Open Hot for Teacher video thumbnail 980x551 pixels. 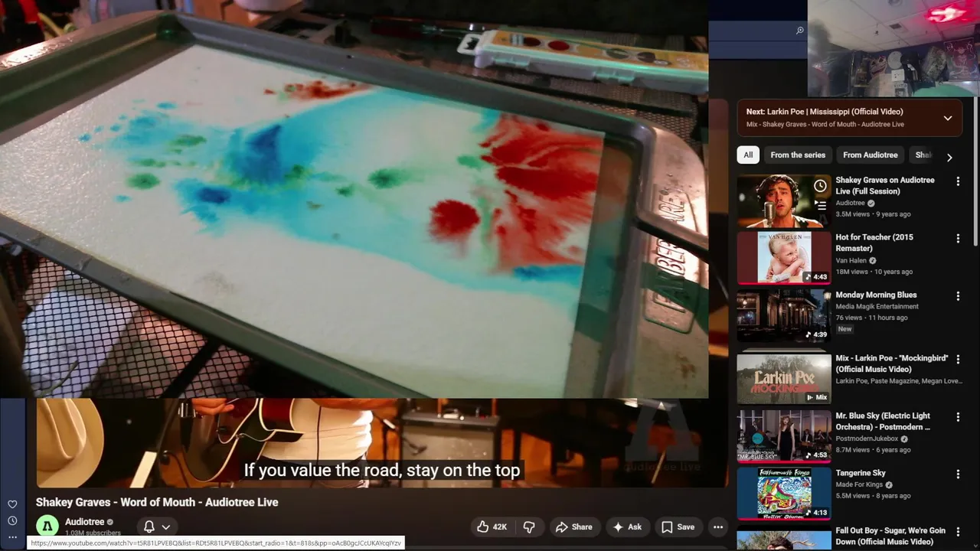[x=784, y=259]
